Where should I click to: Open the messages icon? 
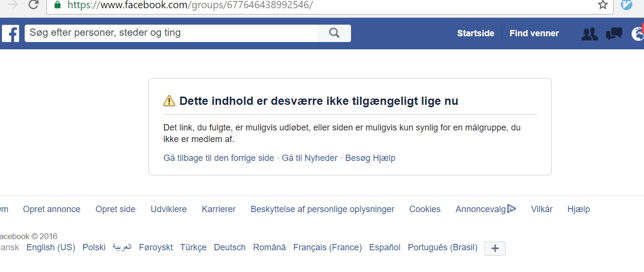click(x=614, y=34)
